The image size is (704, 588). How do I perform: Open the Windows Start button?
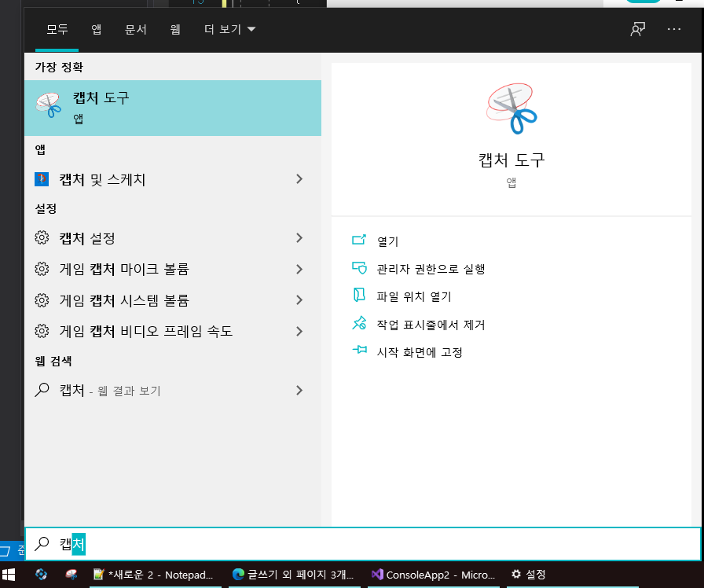[x=9, y=575]
